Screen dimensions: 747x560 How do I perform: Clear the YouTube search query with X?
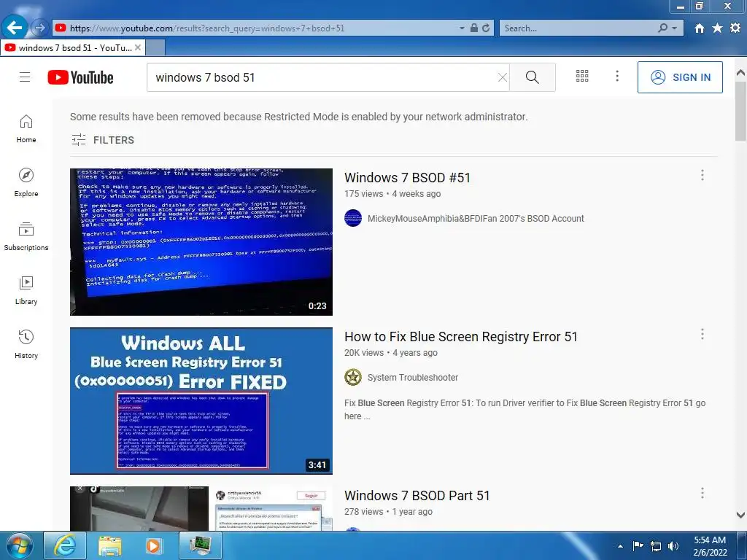pos(502,77)
